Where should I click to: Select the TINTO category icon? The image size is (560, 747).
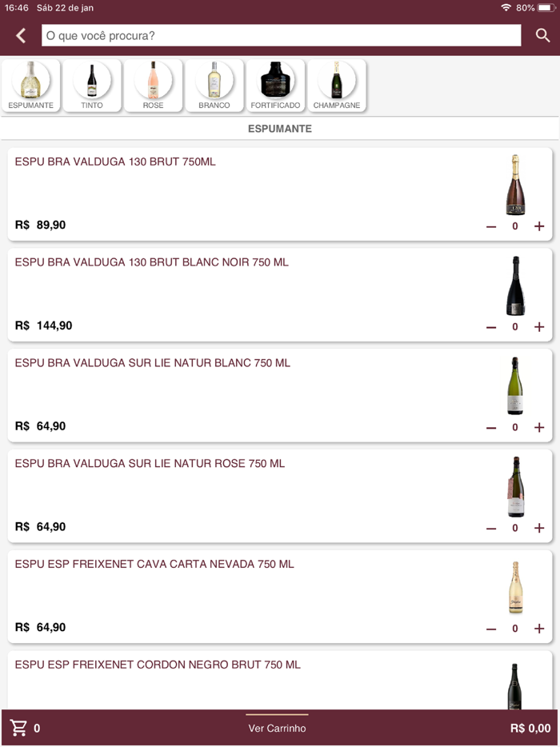click(92, 85)
